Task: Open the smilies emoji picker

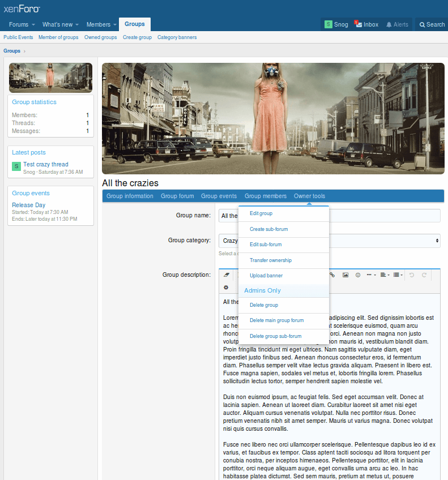Action: tap(357, 275)
